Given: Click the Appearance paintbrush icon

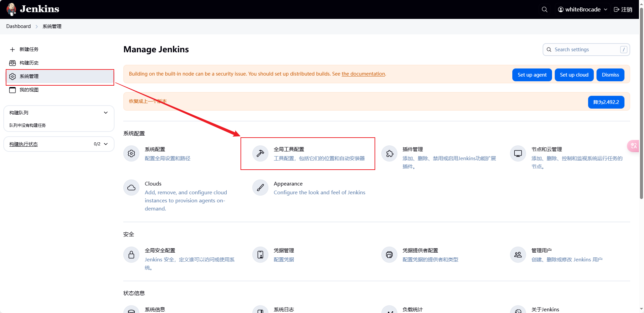Looking at the screenshot, I should 260,188.
